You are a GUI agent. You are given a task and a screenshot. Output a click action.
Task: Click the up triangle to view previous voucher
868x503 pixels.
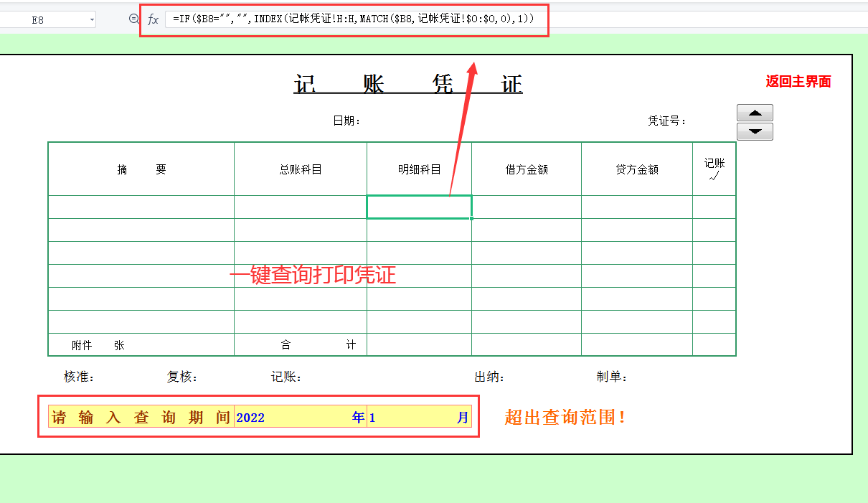754,113
